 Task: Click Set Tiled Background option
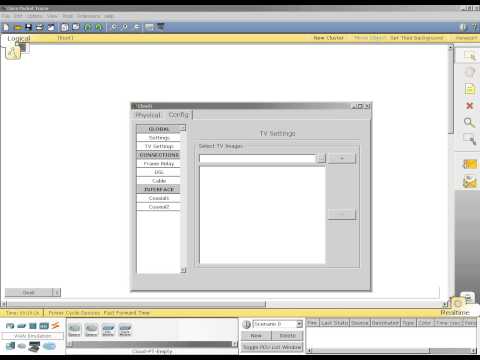(x=417, y=38)
